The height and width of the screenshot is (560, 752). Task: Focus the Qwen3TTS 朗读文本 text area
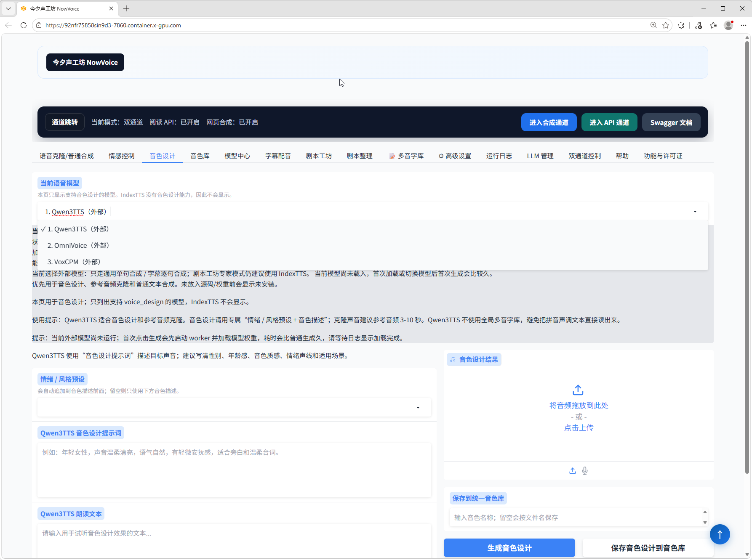point(234,541)
